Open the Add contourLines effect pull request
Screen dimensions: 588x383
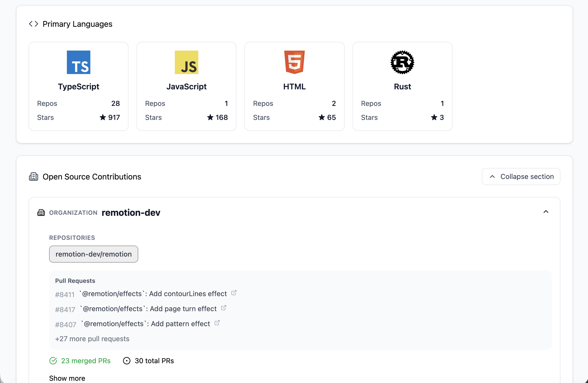coord(153,294)
